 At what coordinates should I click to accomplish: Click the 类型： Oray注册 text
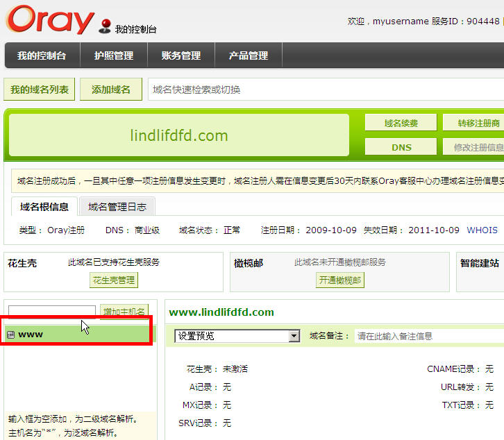point(52,230)
